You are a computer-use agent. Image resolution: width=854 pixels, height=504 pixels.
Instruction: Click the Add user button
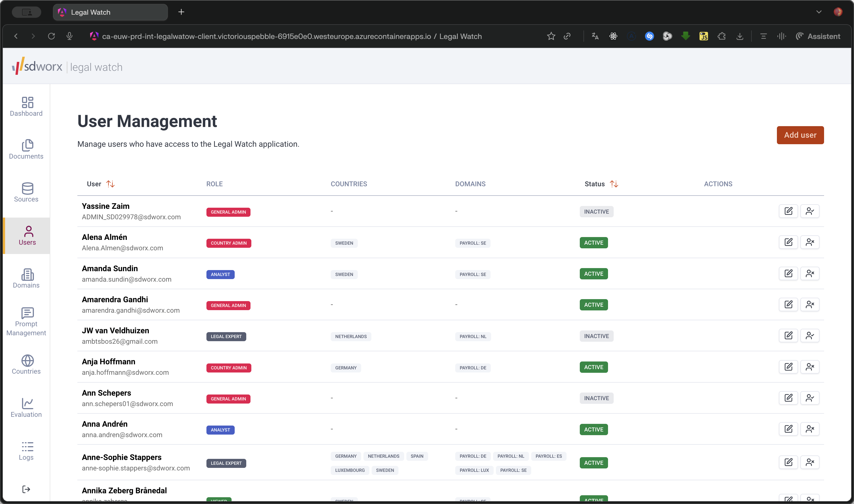click(800, 135)
